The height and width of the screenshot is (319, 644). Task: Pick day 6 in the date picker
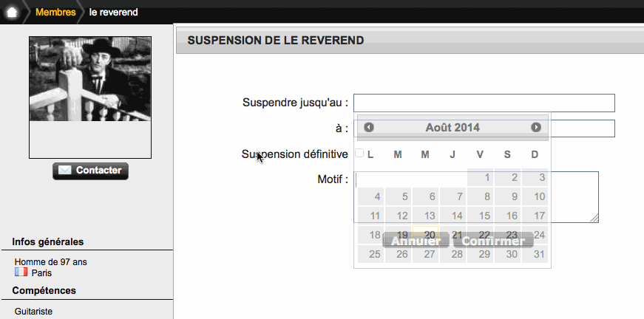click(425, 196)
